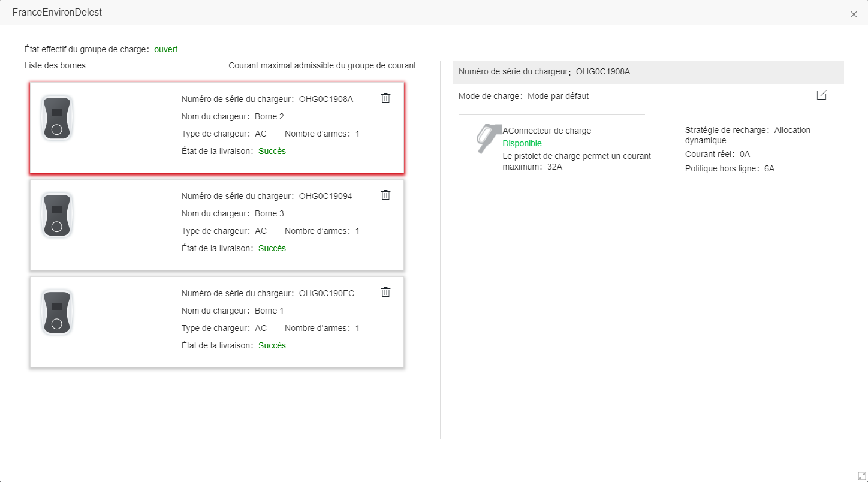Edit the charge mode via pencil icon
Image resolution: width=868 pixels, height=482 pixels.
821,95
